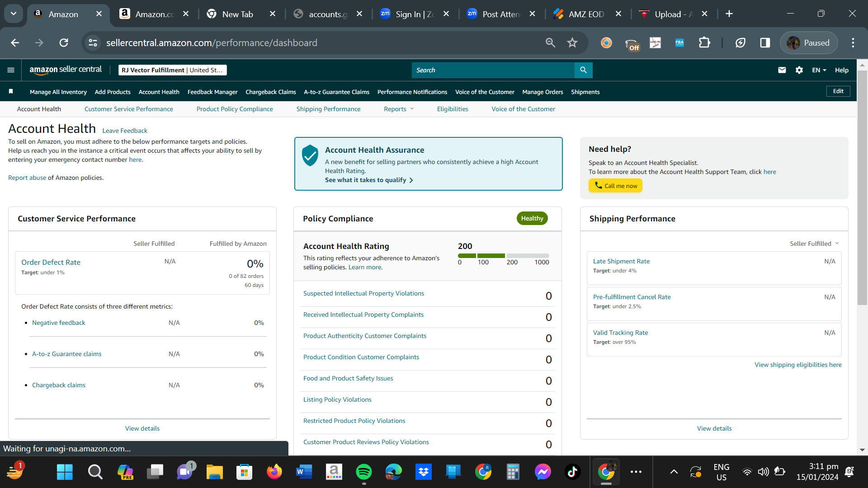Open the Chrome three-dot menu
This screenshot has height=488, width=868.
pos(853,42)
